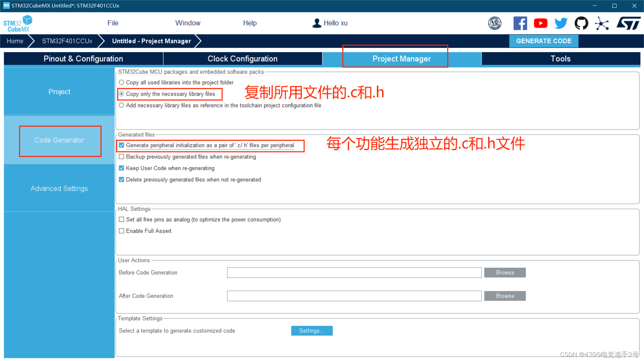Image resolution: width=644 pixels, height=361 pixels.
Task: Check Set all free pins as analog
Action: click(122, 219)
